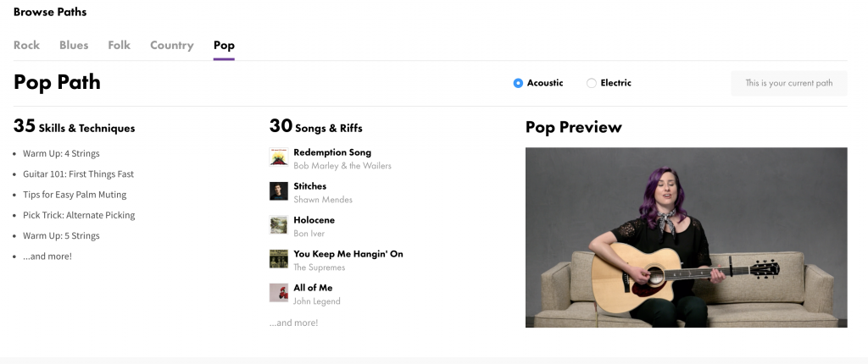Open the Rock path tab
Screen dimensions: 868x364
coord(26,46)
